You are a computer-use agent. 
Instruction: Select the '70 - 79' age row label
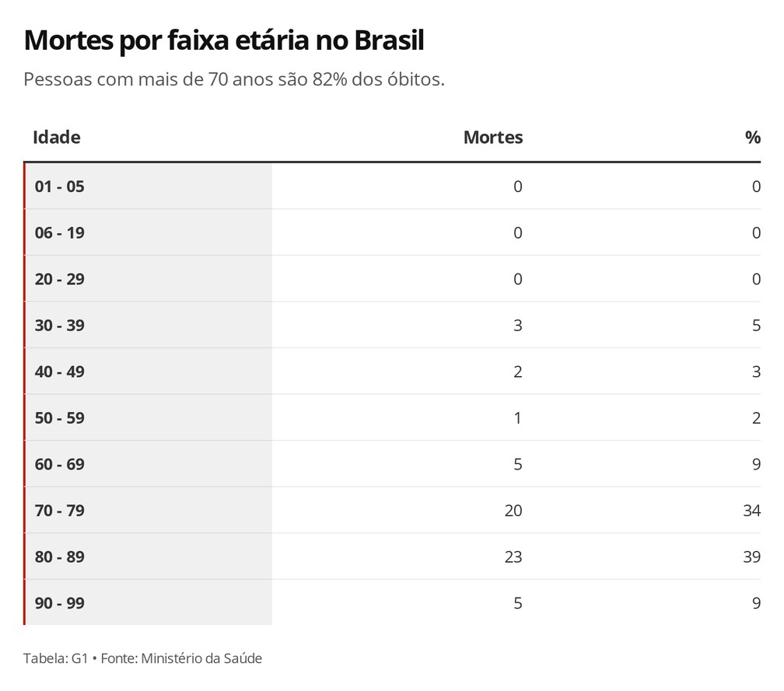(59, 511)
